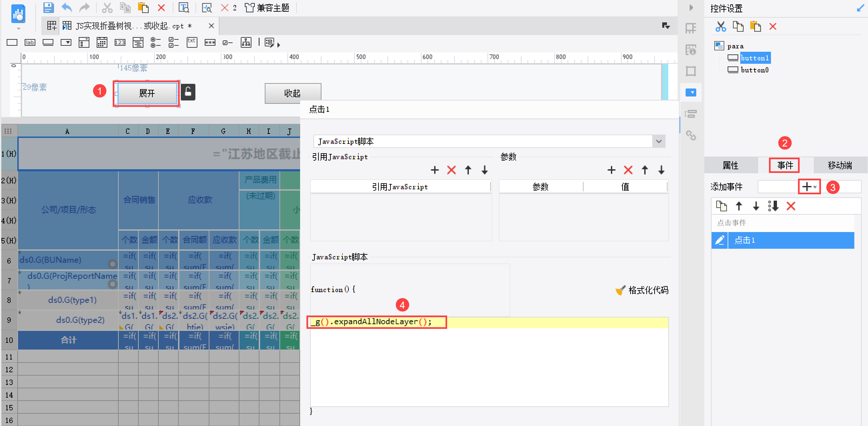Delete selected event with red X
The height and width of the screenshot is (426, 868).
791,206
